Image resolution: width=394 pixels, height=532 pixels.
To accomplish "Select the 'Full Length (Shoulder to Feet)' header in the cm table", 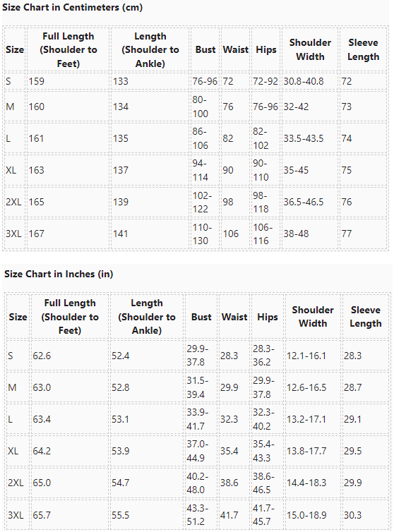I will [x=68, y=50].
